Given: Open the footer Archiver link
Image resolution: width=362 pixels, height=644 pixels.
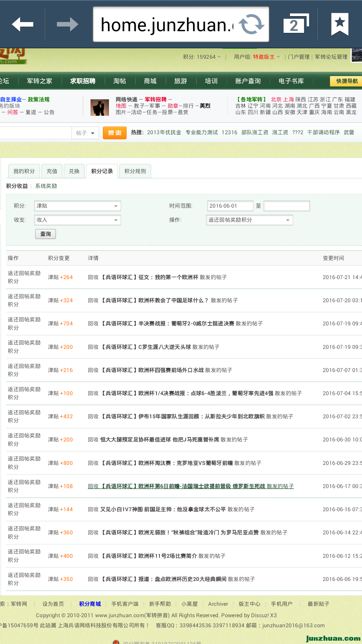Looking at the screenshot, I should [x=218, y=604].
